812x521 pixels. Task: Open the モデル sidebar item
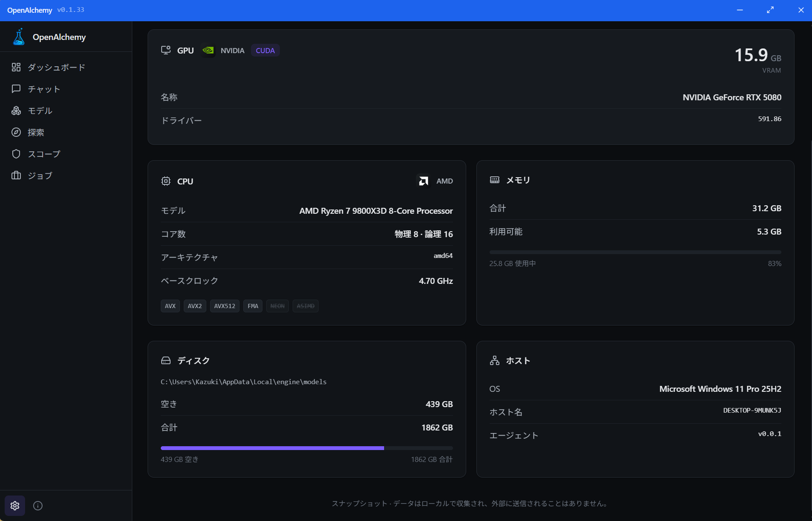(66, 110)
